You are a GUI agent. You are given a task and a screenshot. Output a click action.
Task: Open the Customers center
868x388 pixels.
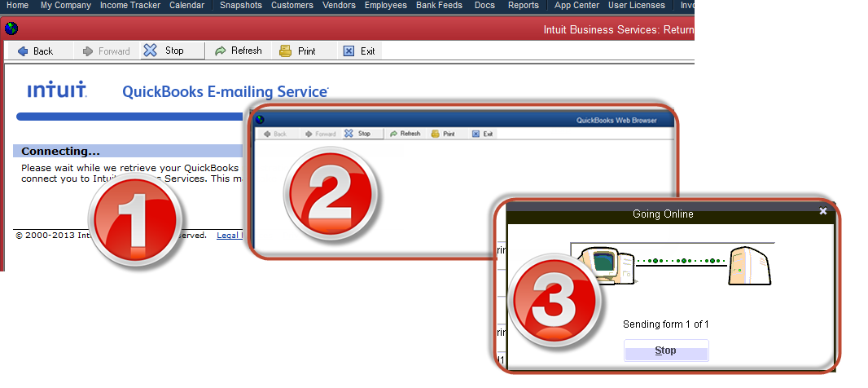tap(292, 5)
